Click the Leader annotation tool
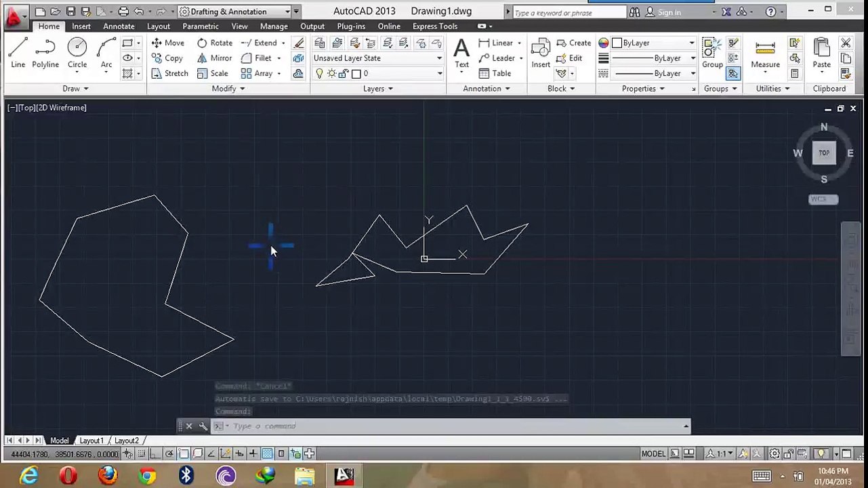This screenshot has height=488, width=868. pos(497,58)
